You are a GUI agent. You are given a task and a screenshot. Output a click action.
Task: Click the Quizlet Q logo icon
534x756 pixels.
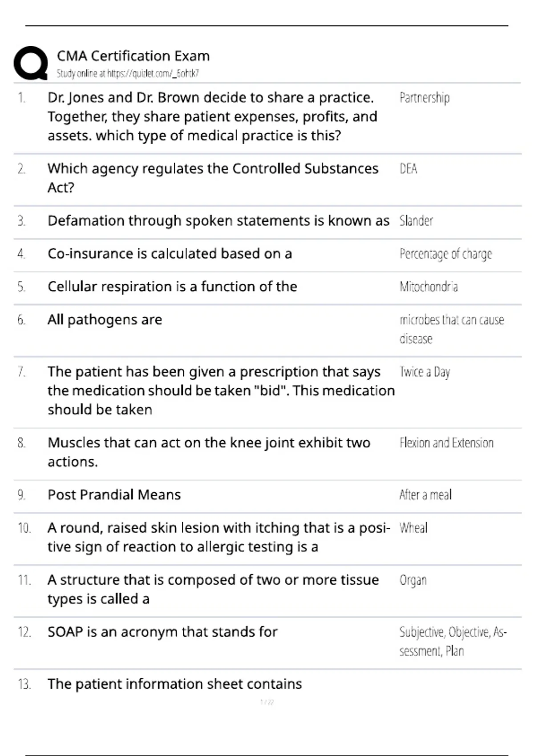coord(31,63)
